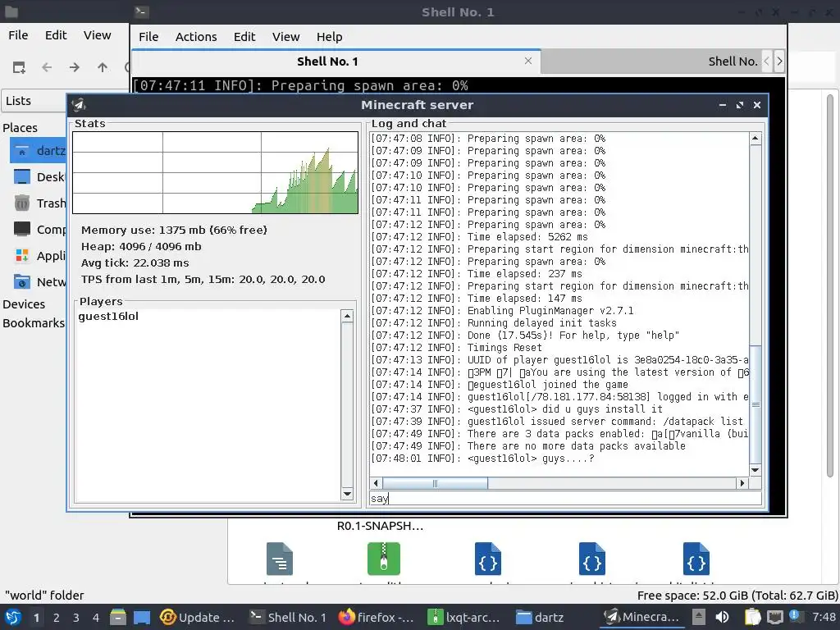Click the Players list scroll-up arrow
Image resolution: width=840 pixels, height=630 pixels.
347,316
